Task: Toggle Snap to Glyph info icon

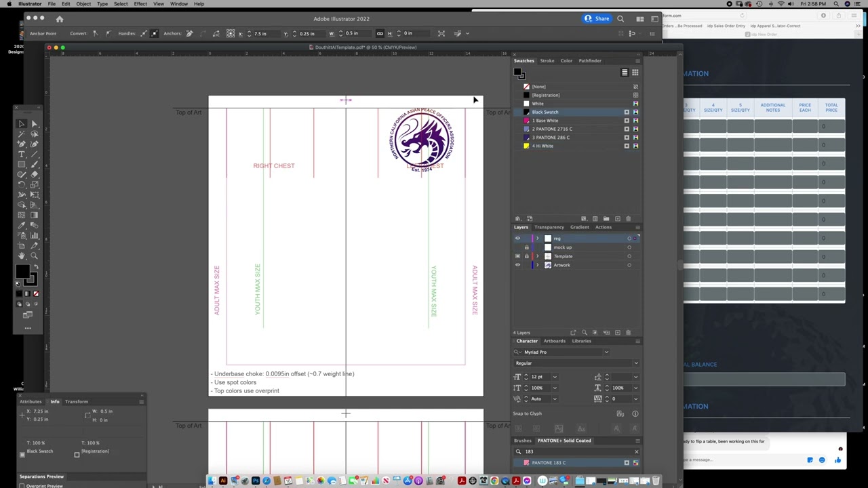Action: point(635,413)
